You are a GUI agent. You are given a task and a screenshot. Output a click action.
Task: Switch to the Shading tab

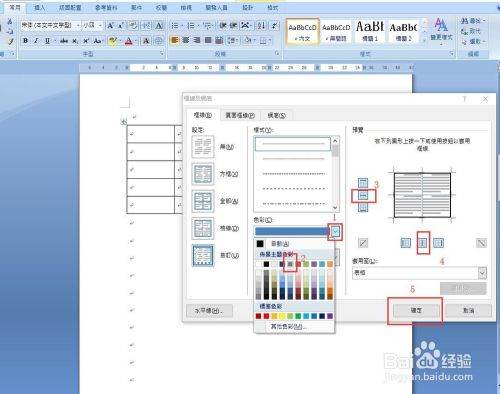pos(276,115)
